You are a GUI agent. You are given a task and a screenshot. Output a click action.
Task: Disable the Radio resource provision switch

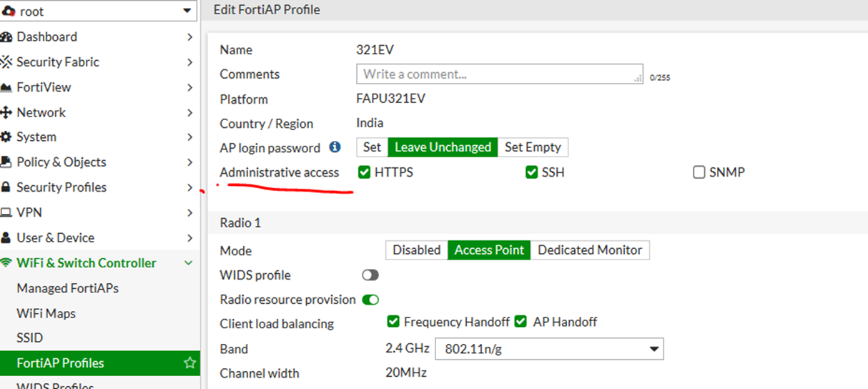tap(370, 300)
